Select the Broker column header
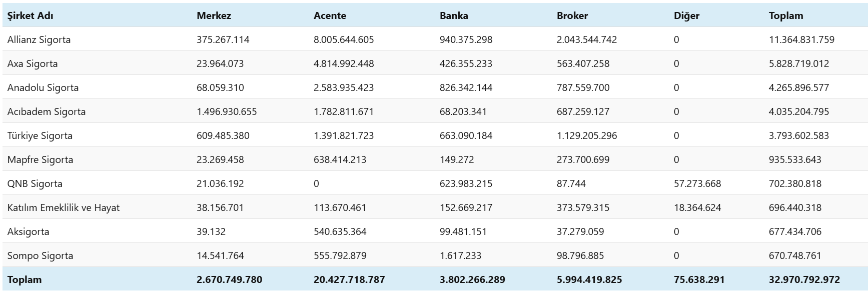Image resolution: width=868 pixels, height=295 pixels. pyautogui.click(x=572, y=15)
